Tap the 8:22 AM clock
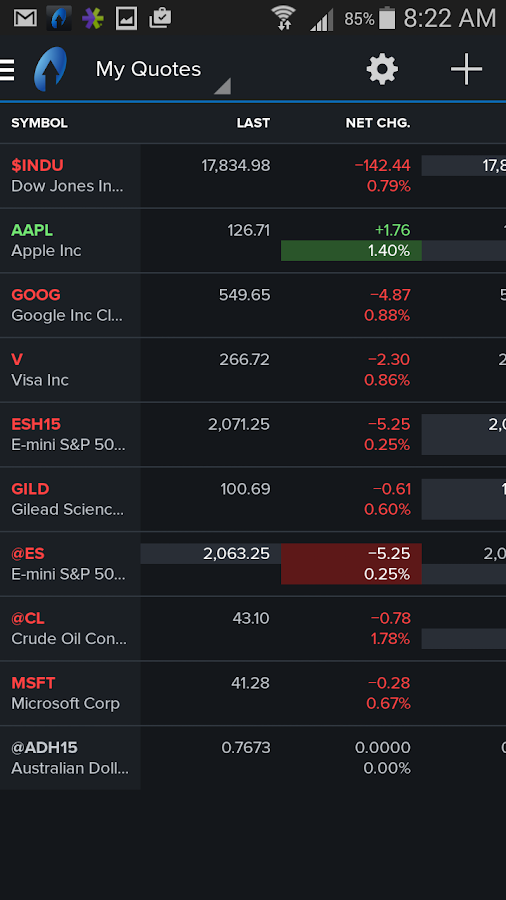 pos(449,18)
